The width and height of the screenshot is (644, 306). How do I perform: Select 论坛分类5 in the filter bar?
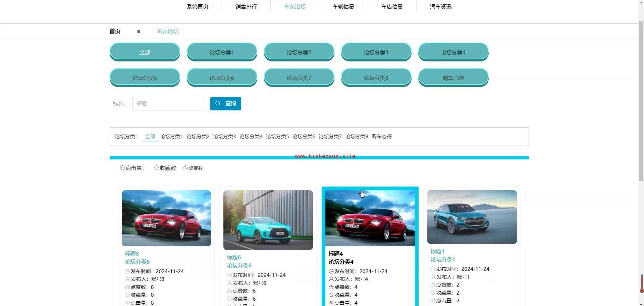277,136
